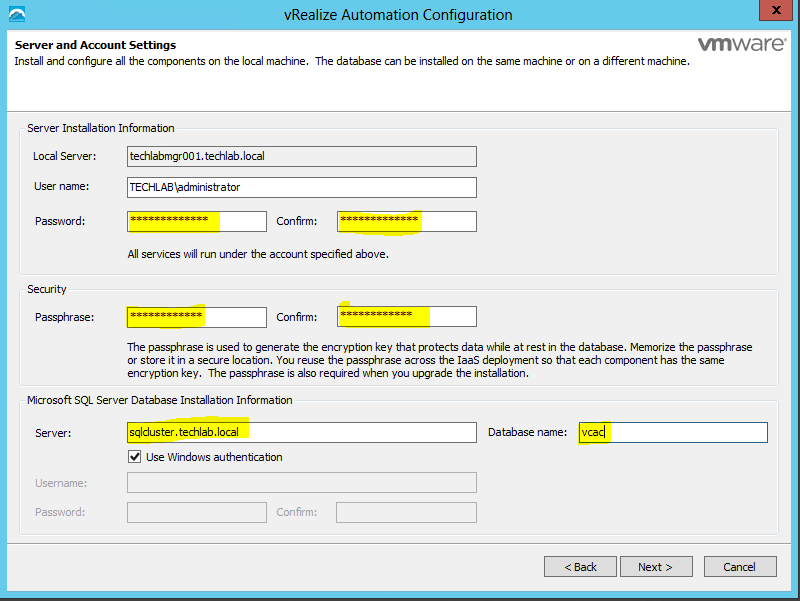Click the Passphrase label
Viewport: 800px width, 601px height.
coord(64,317)
